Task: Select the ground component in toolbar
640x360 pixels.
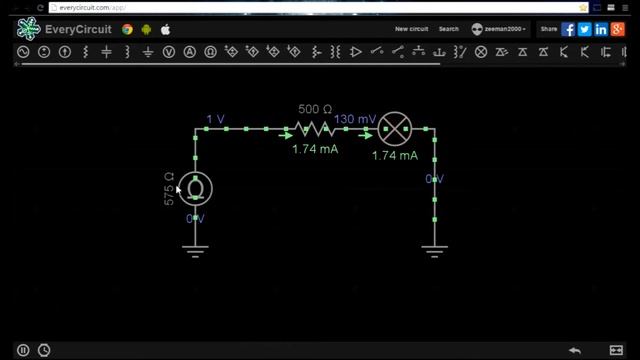Action: [x=148, y=52]
